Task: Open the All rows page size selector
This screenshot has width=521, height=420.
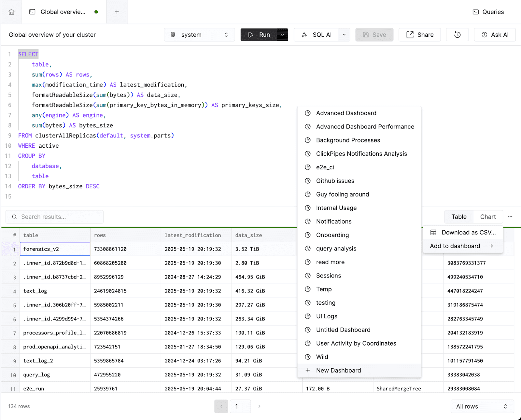Action: coord(482,406)
